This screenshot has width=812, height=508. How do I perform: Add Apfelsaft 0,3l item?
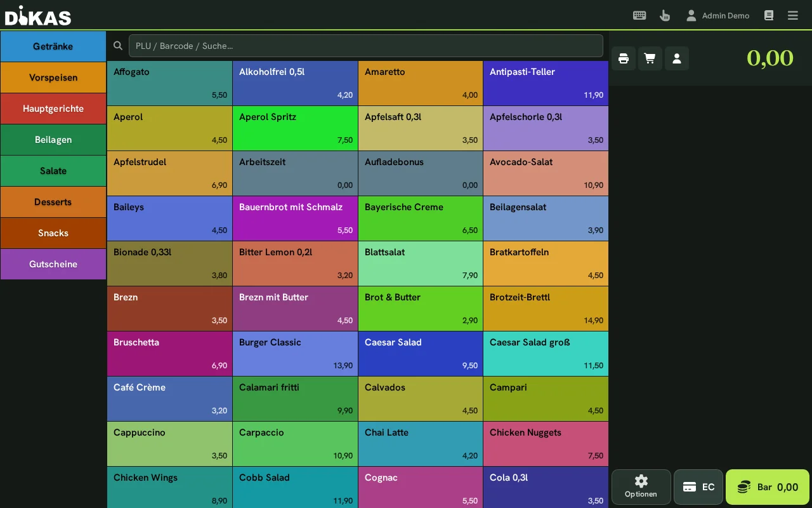click(421, 128)
